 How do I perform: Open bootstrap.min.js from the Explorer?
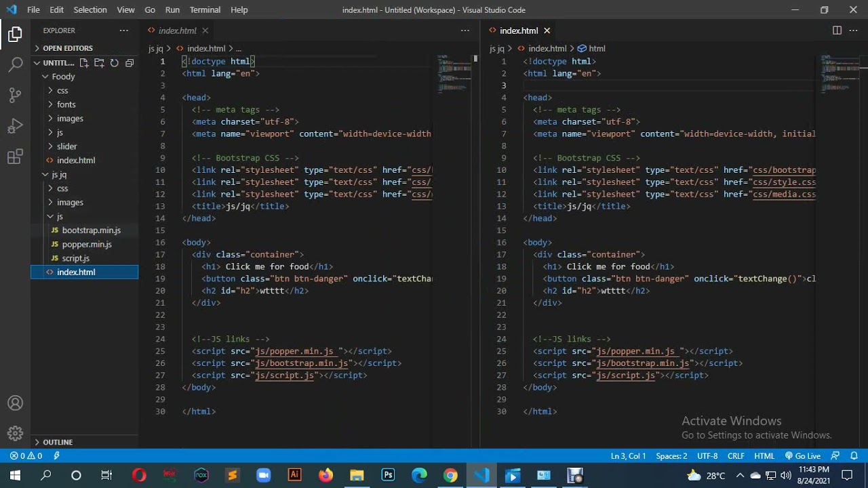tap(91, 230)
